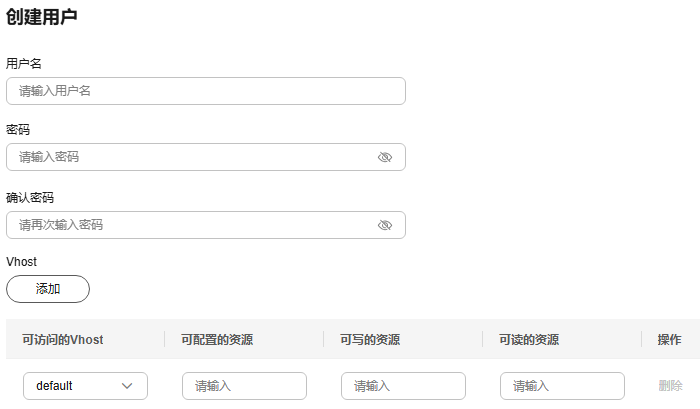The height and width of the screenshot is (409, 700).
Task: Open the default Vhost dropdown
Action: coord(85,386)
